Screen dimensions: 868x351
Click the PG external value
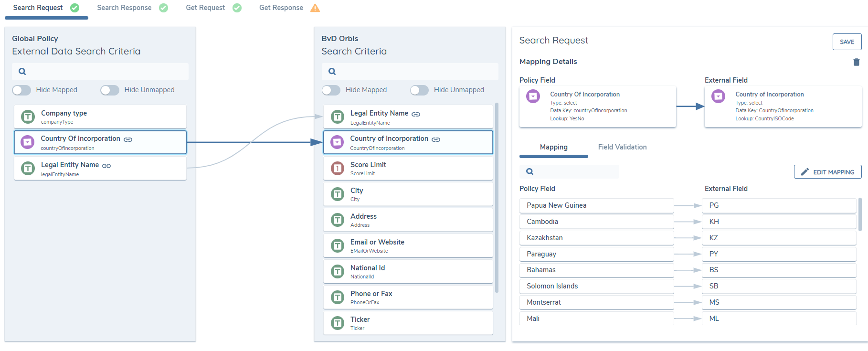coord(779,205)
